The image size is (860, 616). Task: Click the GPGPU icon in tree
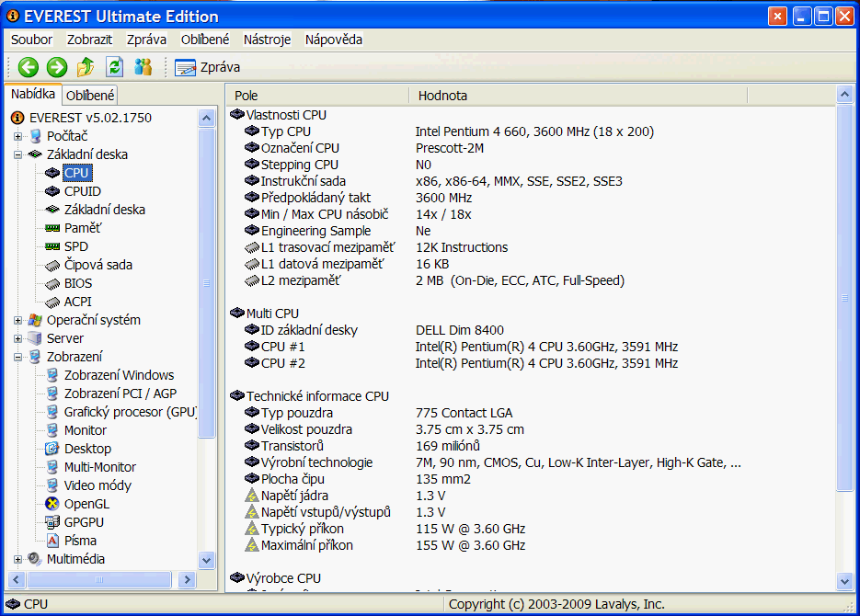point(52,522)
